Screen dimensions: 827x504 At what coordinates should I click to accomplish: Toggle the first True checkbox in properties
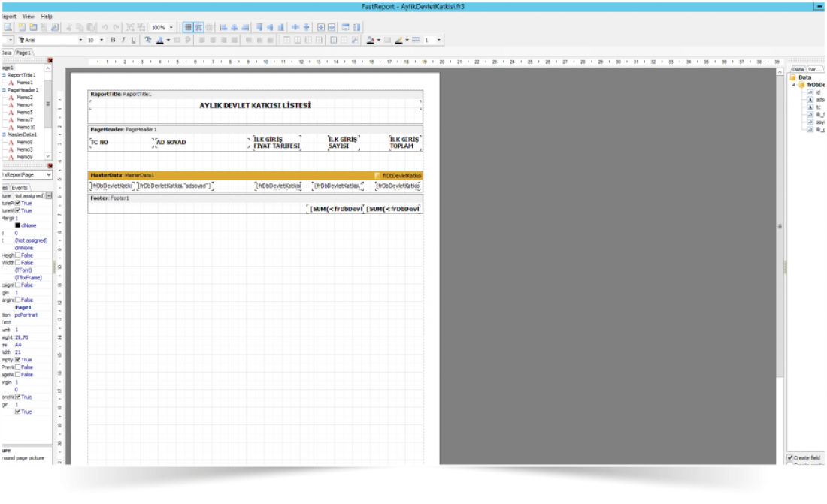click(x=18, y=203)
